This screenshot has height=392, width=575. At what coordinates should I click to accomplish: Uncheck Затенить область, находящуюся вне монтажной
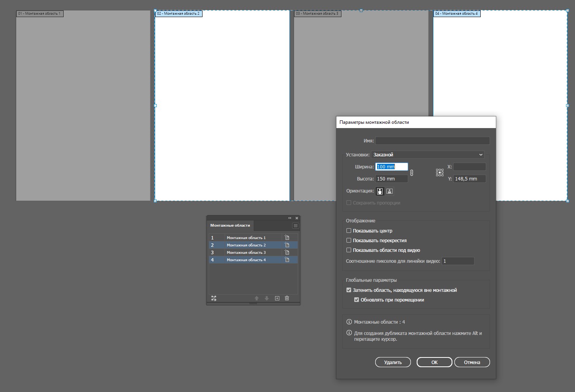[x=349, y=290]
